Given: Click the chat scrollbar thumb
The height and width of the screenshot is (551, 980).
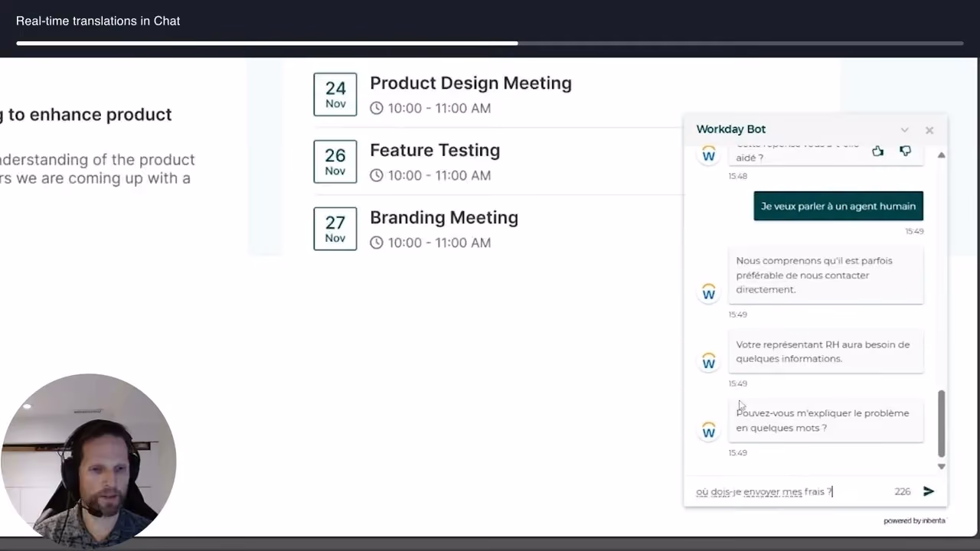Looking at the screenshot, I should pyautogui.click(x=941, y=423).
